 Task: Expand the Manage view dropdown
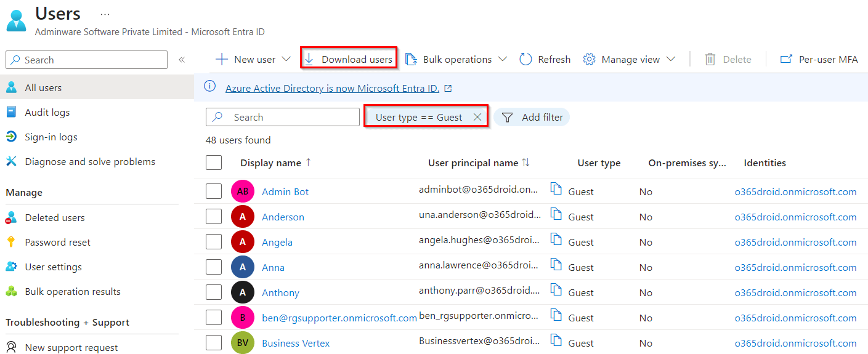671,59
